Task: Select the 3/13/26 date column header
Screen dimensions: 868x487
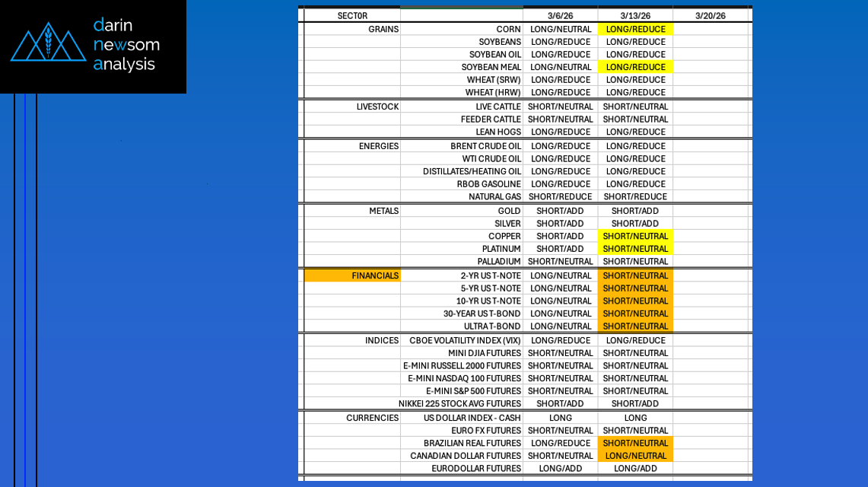Action: (x=635, y=16)
